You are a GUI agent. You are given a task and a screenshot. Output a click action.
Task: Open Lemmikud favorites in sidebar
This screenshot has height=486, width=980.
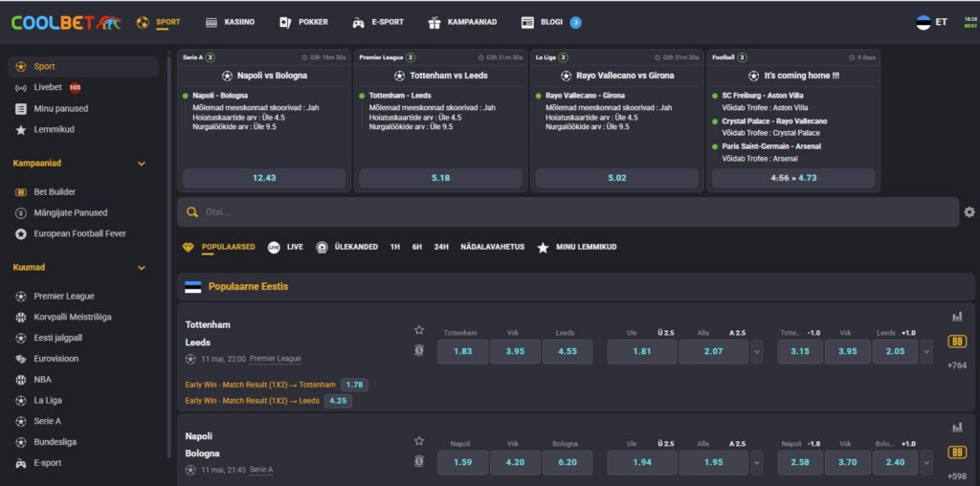click(x=54, y=130)
